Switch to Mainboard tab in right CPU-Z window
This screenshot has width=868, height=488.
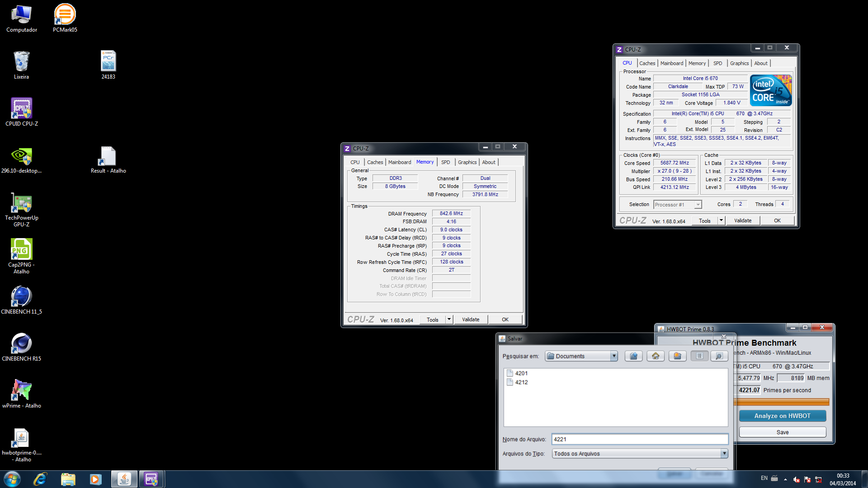point(672,63)
